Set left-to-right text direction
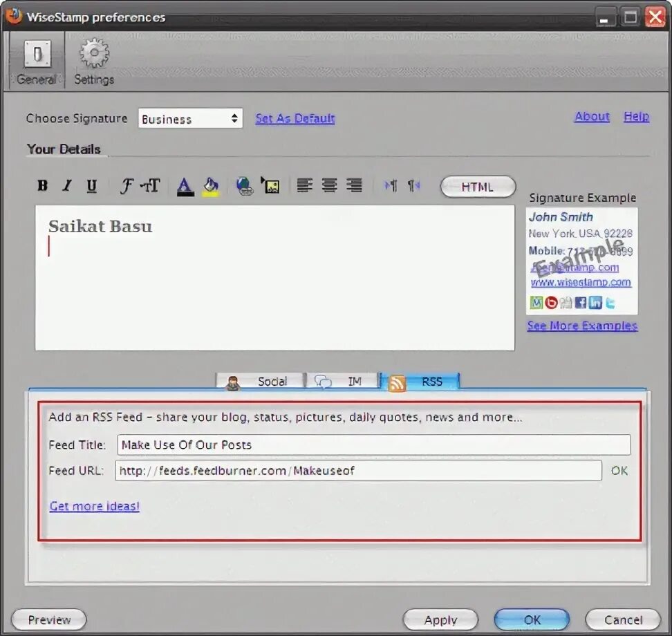This screenshot has height=636, width=672. [x=391, y=185]
